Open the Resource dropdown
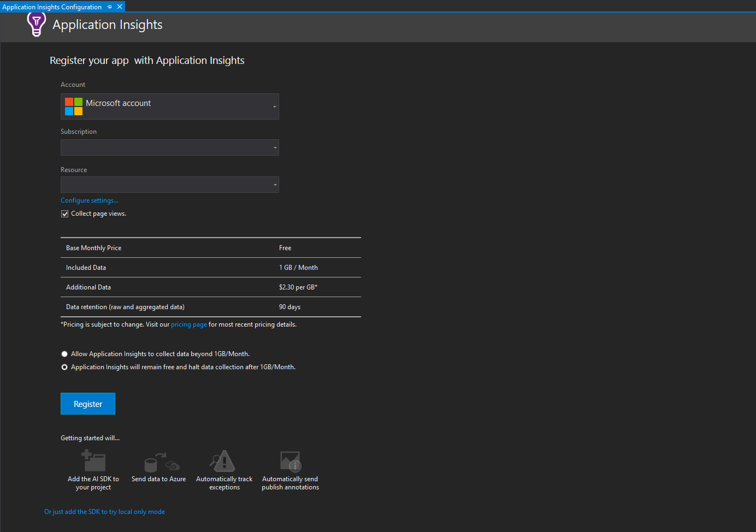Viewport: 756px width, 532px height. coord(170,185)
